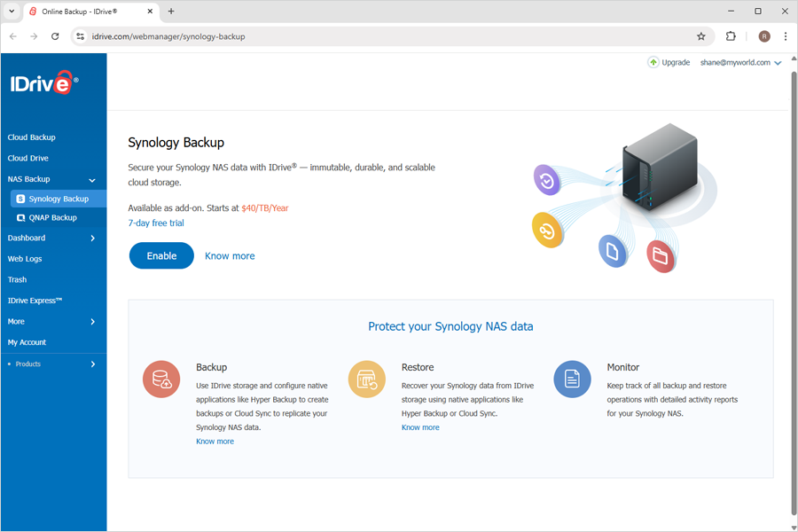Click the red Backup feature icon
This screenshot has height=532, width=798.
coord(161,379)
